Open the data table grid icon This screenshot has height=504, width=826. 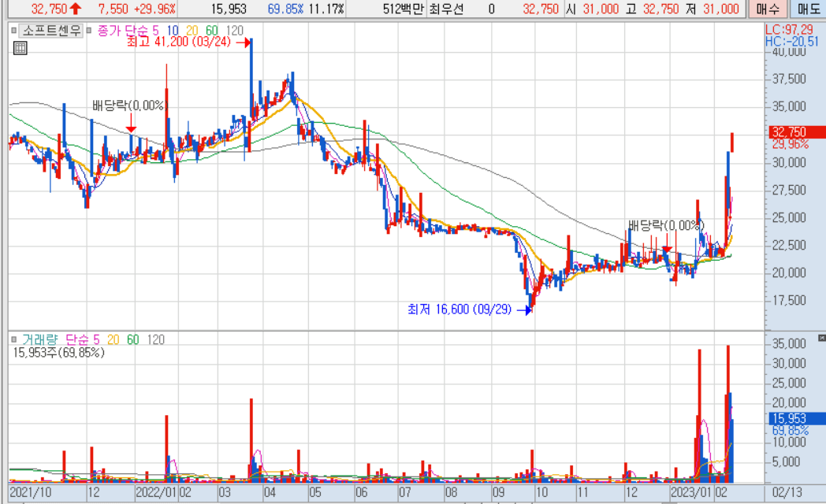(20, 48)
